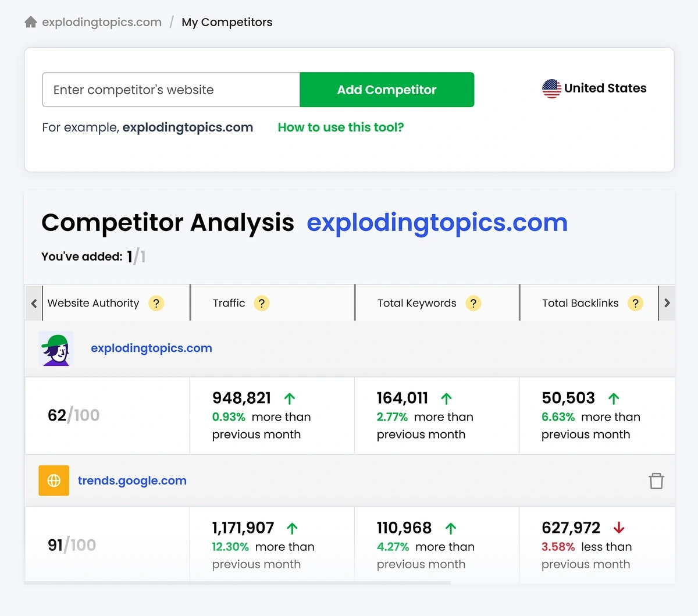Click explodingtopics.com example text
Viewport: 698px width, 616px height.
coord(188,127)
